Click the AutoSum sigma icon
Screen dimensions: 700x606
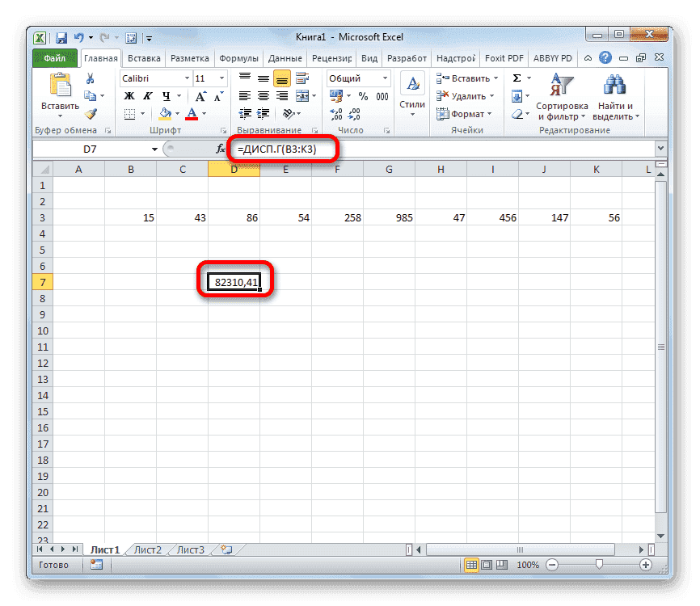pyautogui.click(x=517, y=77)
